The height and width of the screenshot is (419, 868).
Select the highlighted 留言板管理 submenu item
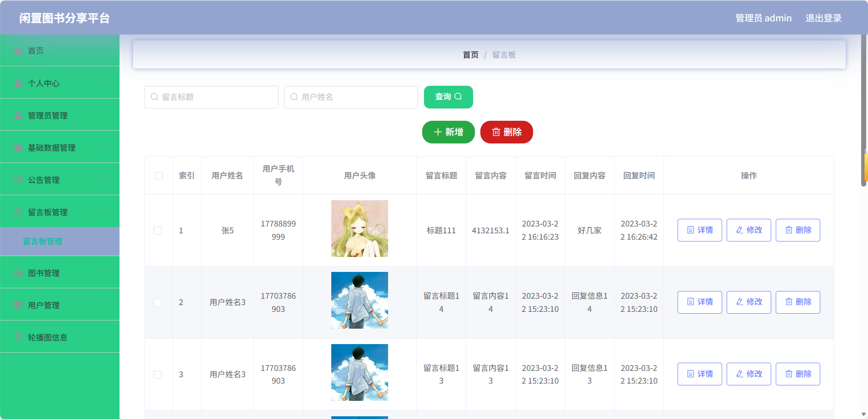60,242
